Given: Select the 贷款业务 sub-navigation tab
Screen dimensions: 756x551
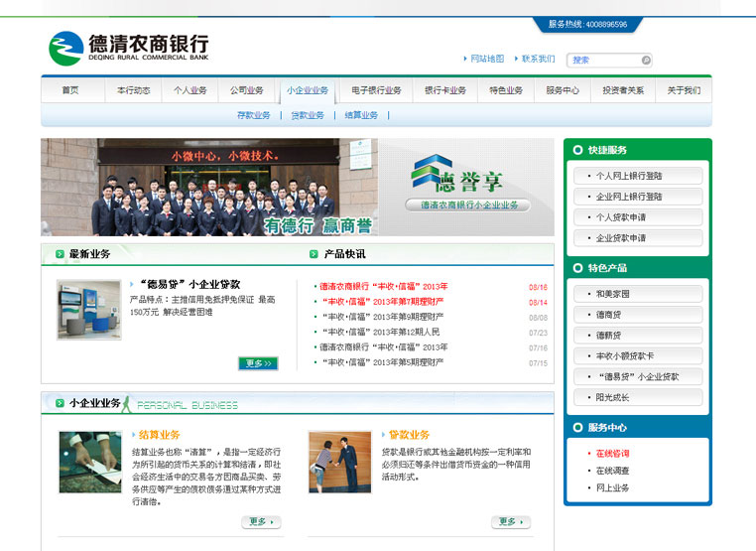Looking at the screenshot, I should [x=307, y=115].
